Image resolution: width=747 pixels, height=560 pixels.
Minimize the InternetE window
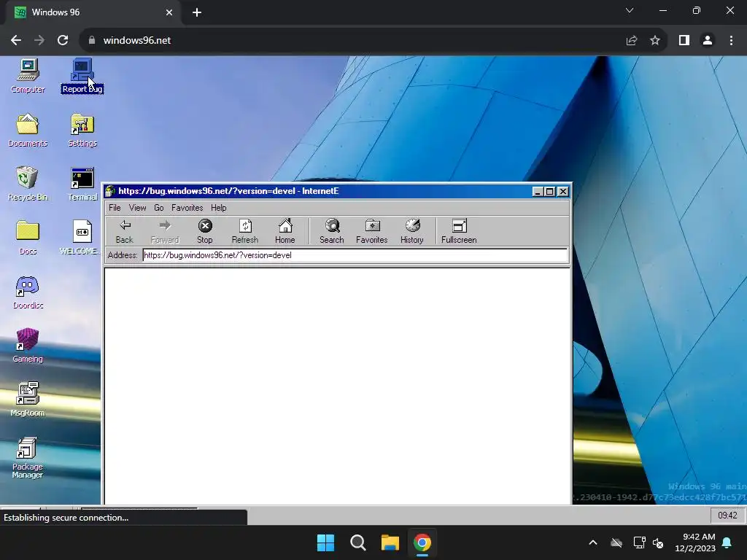click(538, 192)
